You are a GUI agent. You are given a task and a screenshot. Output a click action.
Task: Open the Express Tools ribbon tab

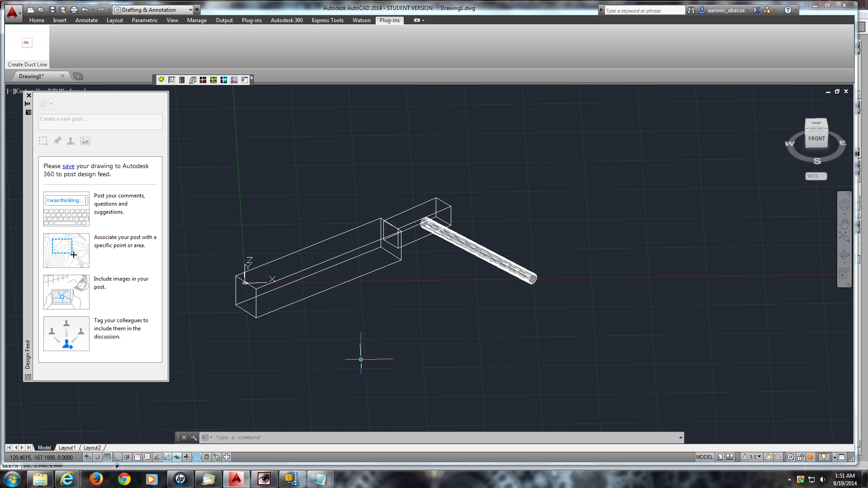[x=327, y=20]
